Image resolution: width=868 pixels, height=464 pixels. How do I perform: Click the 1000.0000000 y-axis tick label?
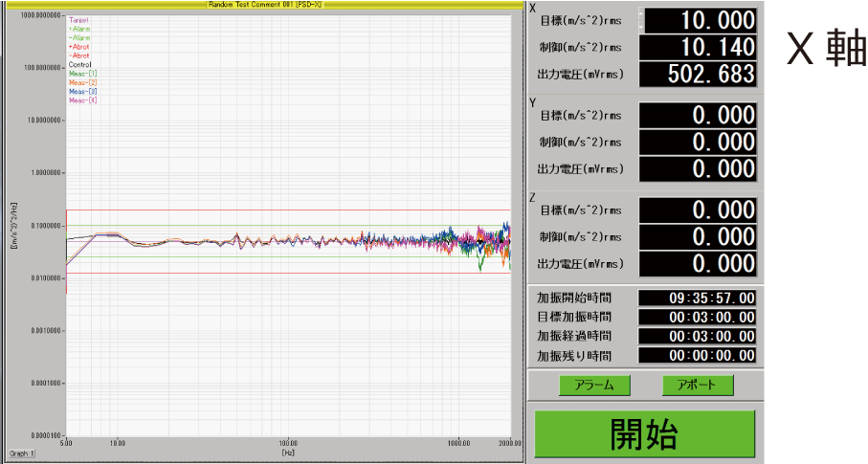point(41,15)
